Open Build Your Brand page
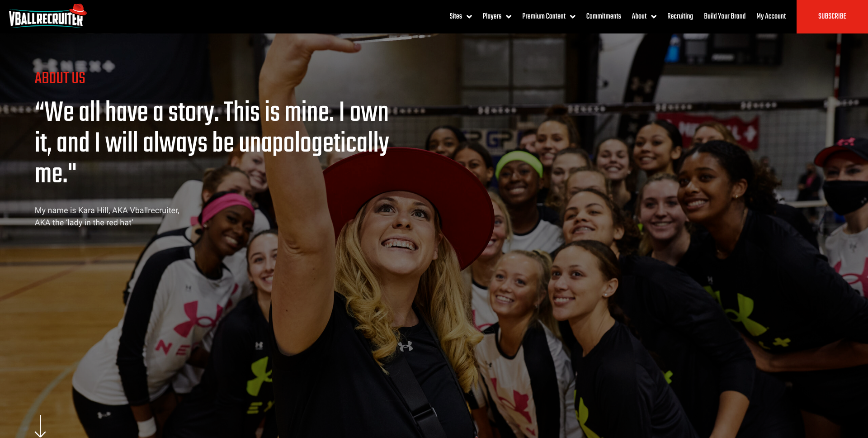The width and height of the screenshot is (868, 438). (x=725, y=16)
